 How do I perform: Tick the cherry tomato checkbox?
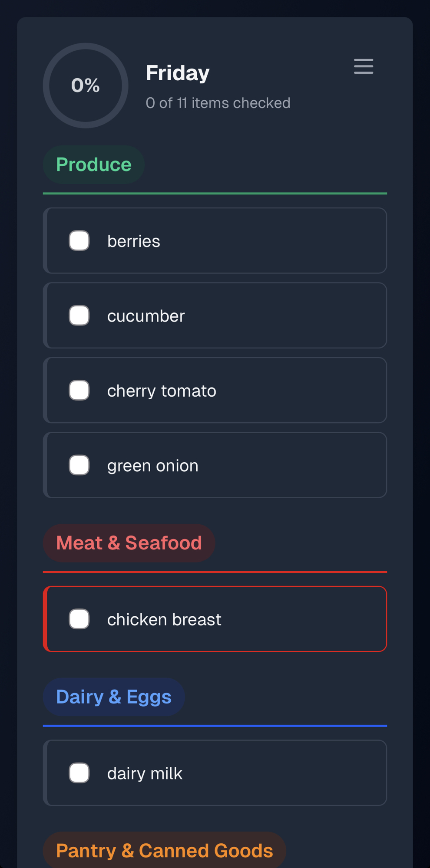tap(79, 390)
